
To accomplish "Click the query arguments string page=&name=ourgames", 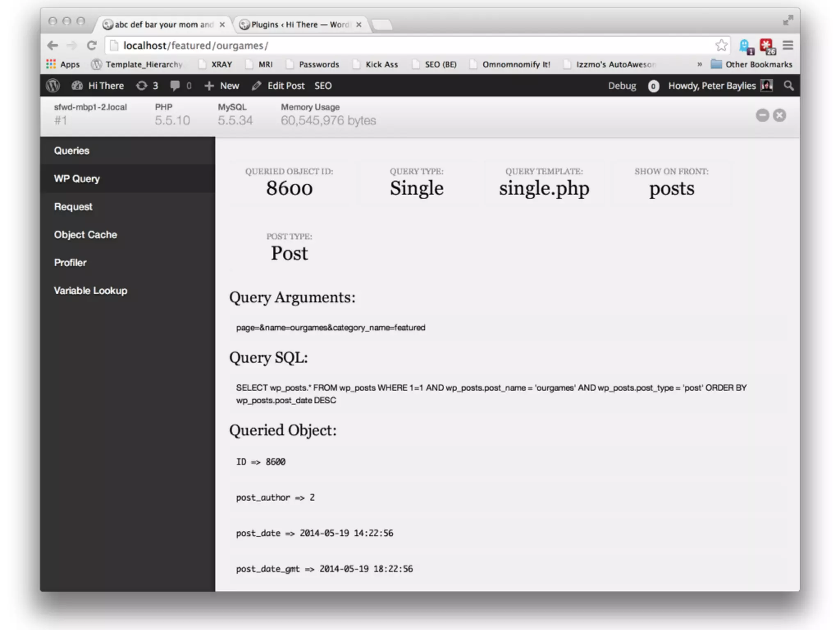I will tap(331, 327).
